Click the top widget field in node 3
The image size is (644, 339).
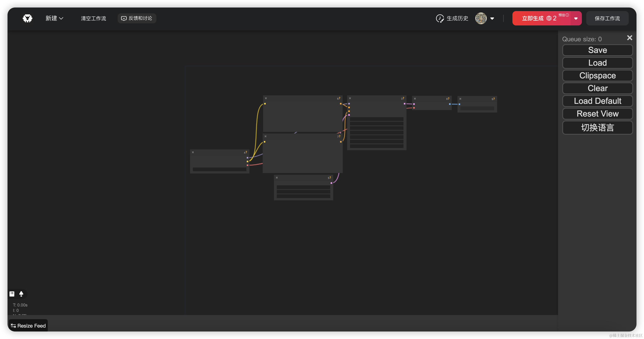(376, 119)
